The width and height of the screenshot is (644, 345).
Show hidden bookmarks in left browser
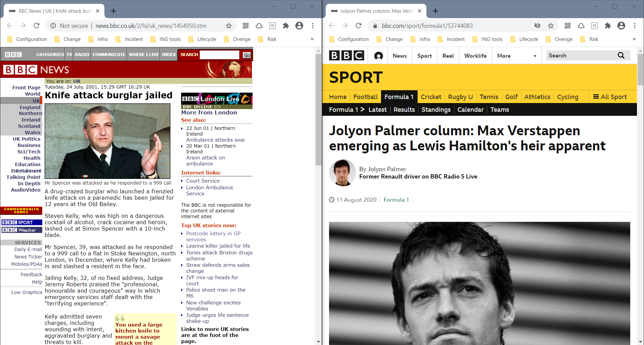click(x=312, y=39)
